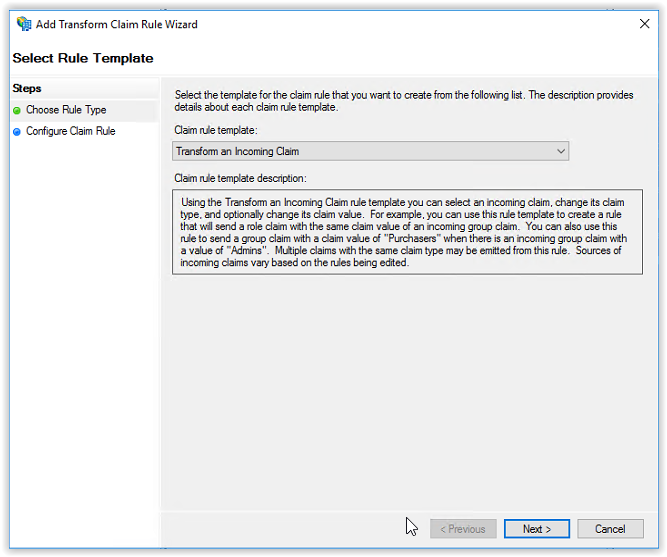
Task: Select the Choose Rule Type step
Action: point(66,110)
